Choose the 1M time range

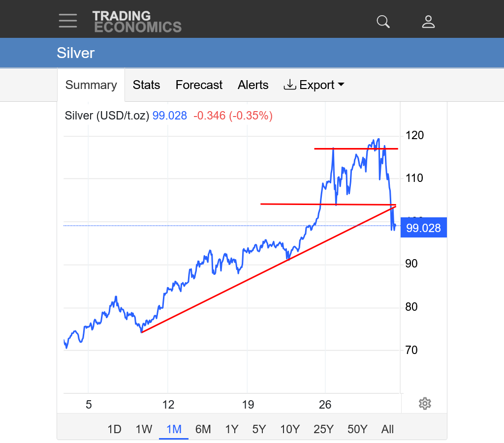point(174,429)
